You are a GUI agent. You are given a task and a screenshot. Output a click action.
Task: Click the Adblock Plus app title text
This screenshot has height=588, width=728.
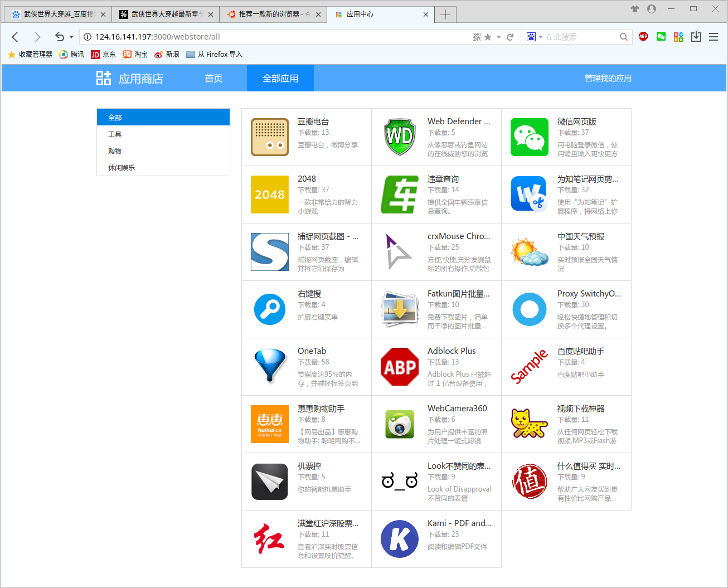[x=452, y=351]
